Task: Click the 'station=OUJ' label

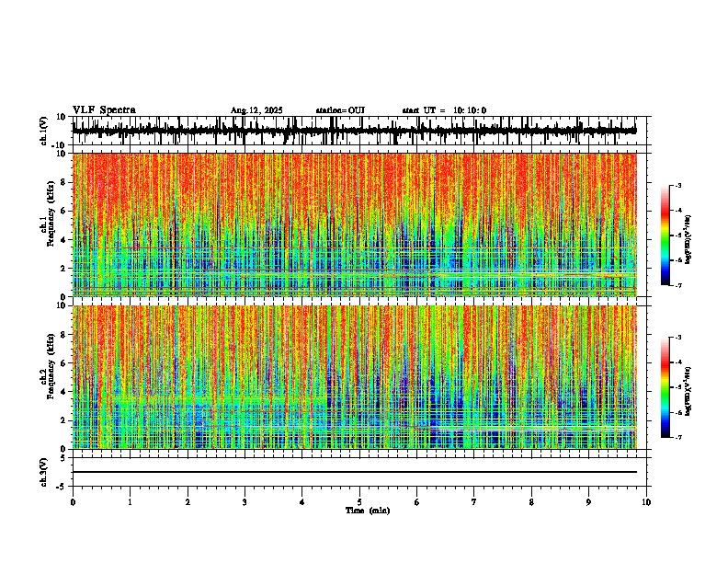Action: click(340, 110)
